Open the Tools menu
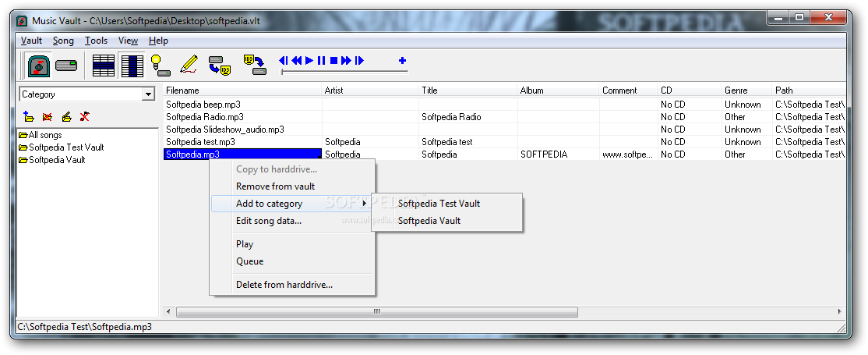 97,41
